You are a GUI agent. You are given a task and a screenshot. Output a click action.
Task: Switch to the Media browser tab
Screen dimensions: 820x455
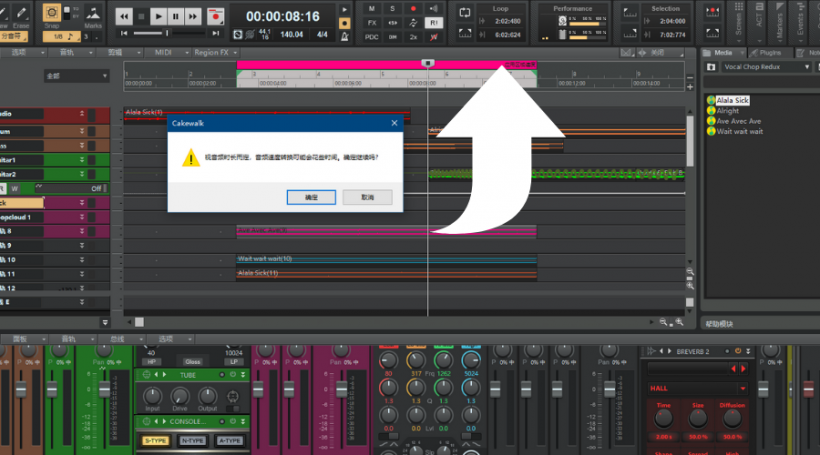click(x=723, y=53)
